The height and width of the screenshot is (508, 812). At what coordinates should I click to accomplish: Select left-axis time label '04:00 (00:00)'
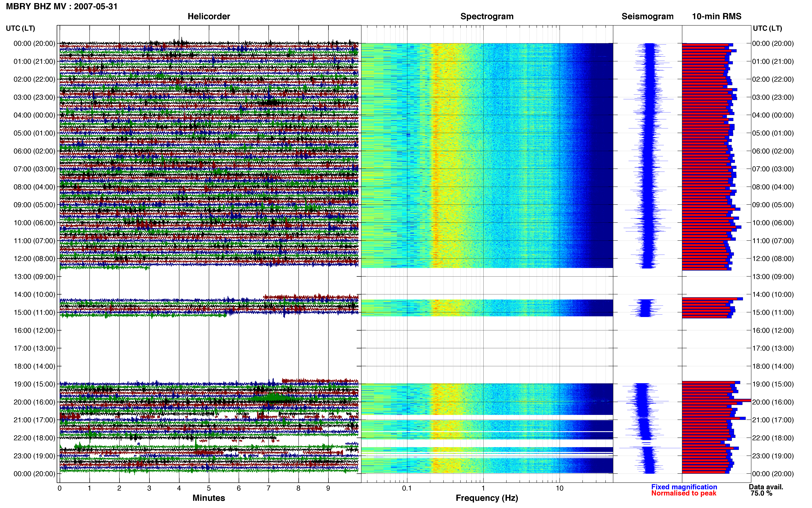pos(34,115)
